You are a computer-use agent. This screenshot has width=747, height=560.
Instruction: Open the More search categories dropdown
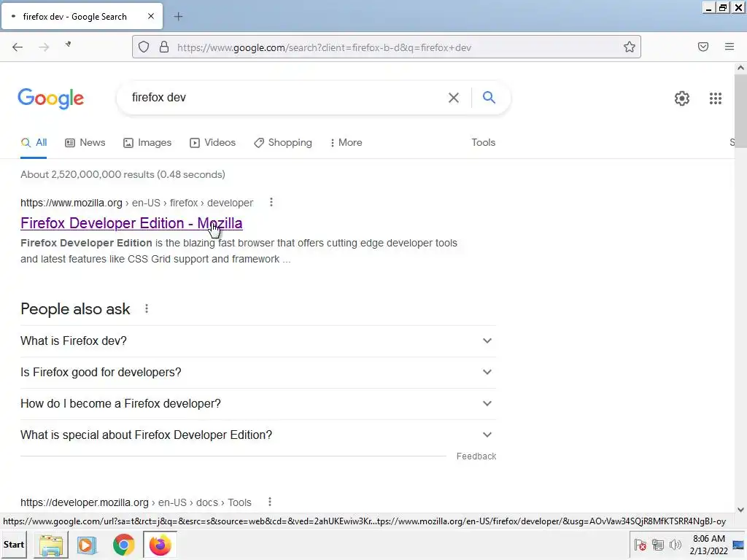[346, 142]
